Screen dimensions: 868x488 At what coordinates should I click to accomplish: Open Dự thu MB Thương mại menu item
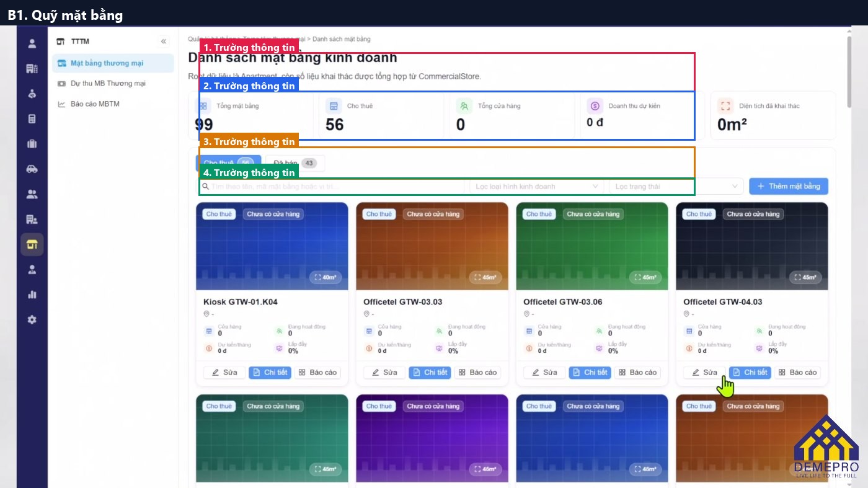pyautogui.click(x=113, y=83)
